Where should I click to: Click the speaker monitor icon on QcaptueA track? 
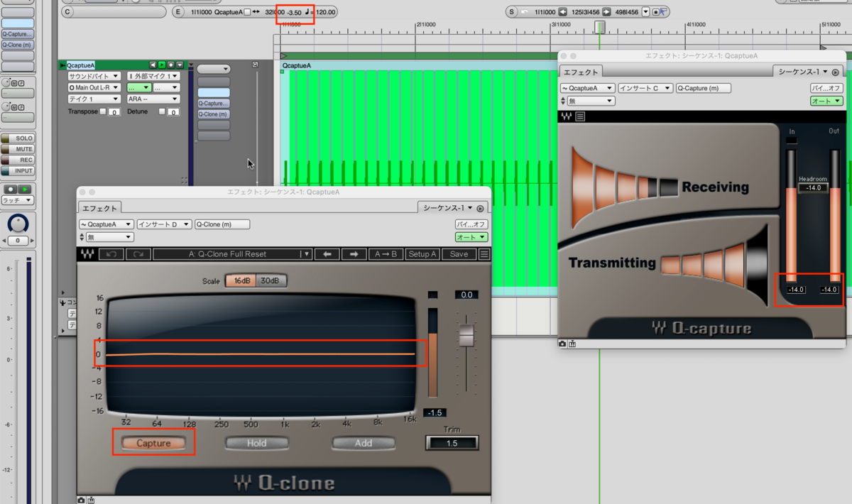(153, 65)
